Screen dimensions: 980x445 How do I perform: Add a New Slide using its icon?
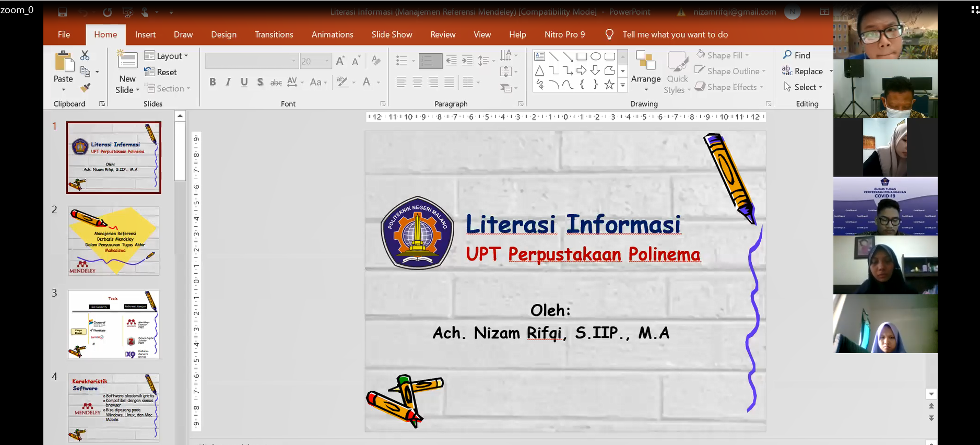tap(127, 61)
